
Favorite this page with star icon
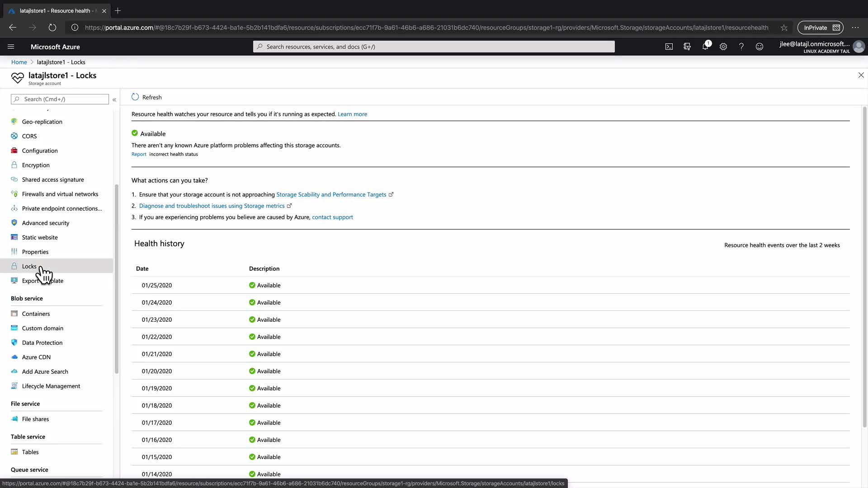click(784, 28)
